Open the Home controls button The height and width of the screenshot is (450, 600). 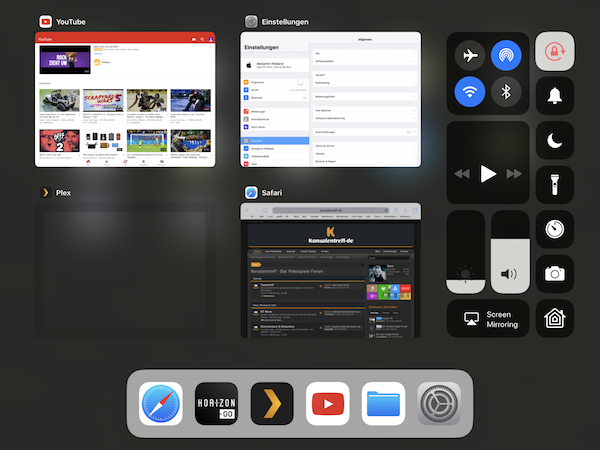[x=554, y=318]
